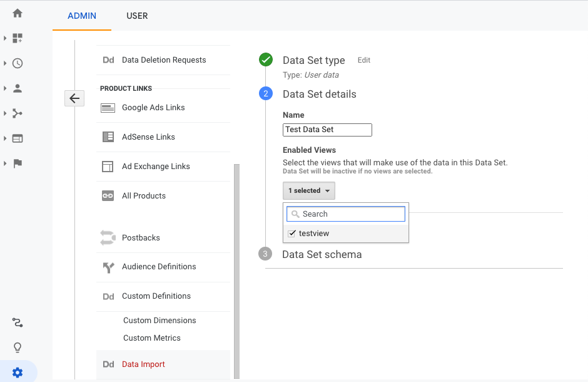Select the ADMIN tab

click(x=82, y=16)
